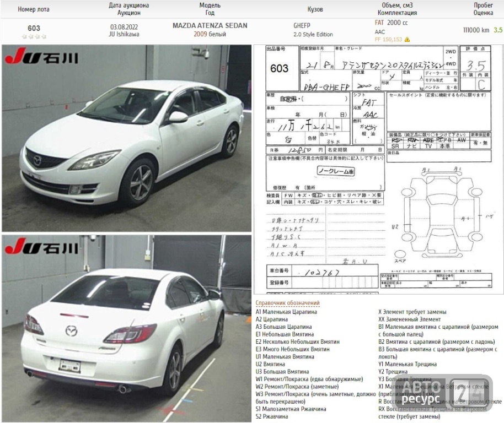
Task: Click legend entry 'A3 Большая Царапина'
Action: click(x=283, y=327)
